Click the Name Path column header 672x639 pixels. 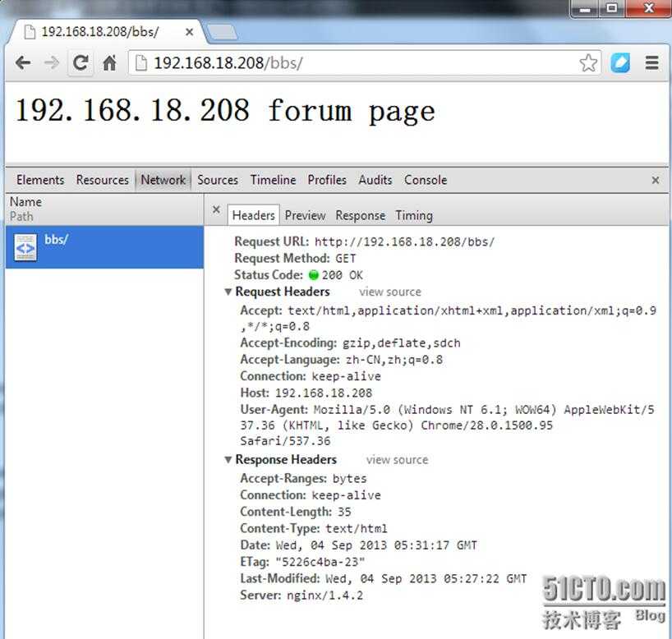coord(104,209)
